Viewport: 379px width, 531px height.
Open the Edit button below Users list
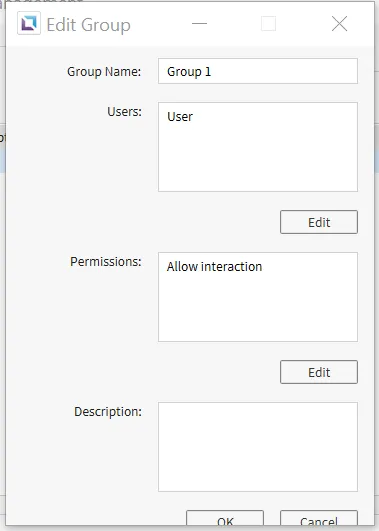point(319,222)
